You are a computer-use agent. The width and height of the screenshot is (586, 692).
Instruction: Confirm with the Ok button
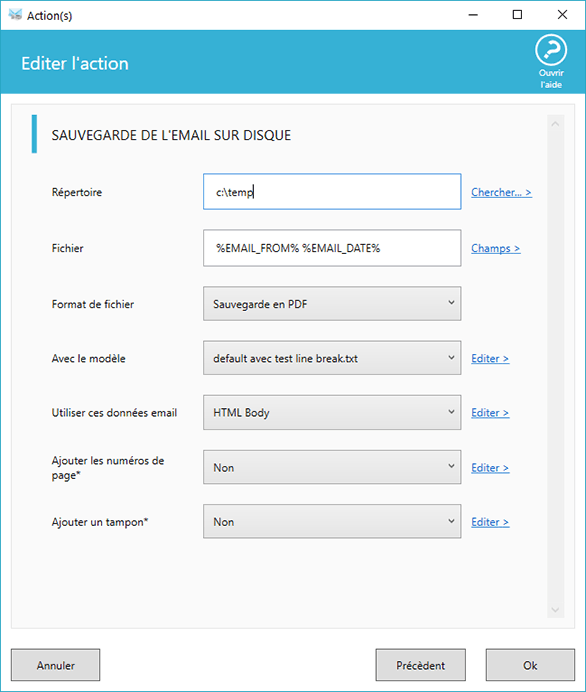[x=530, y=665]
